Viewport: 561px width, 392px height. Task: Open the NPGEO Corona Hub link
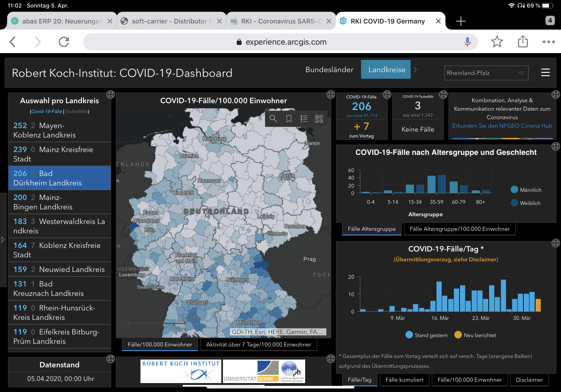502,126
